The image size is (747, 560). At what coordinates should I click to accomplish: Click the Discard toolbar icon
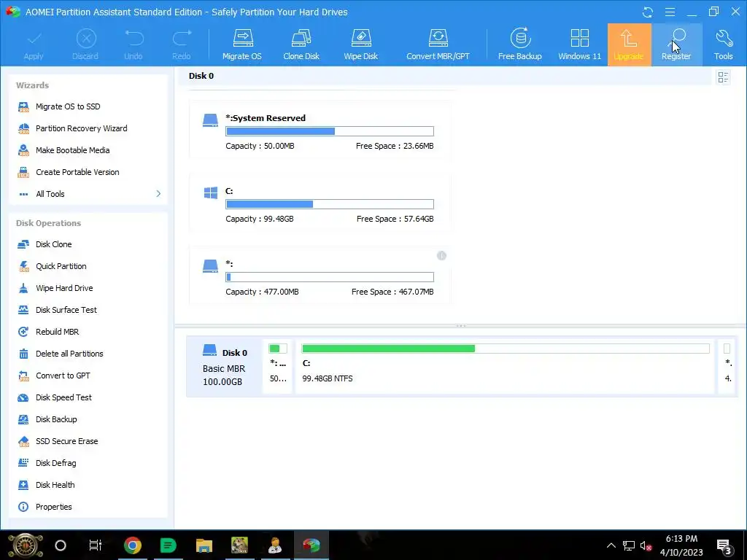[x=86, y=39]
